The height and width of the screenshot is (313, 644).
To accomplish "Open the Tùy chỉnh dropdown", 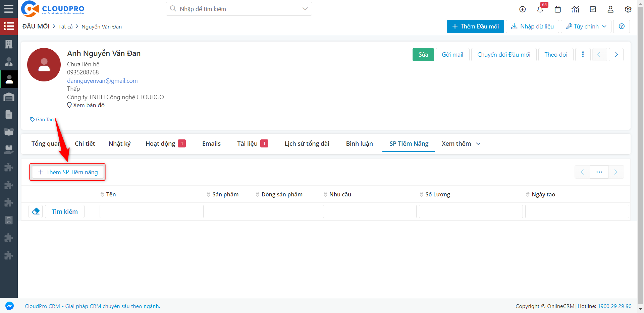I will coord(586,26).
